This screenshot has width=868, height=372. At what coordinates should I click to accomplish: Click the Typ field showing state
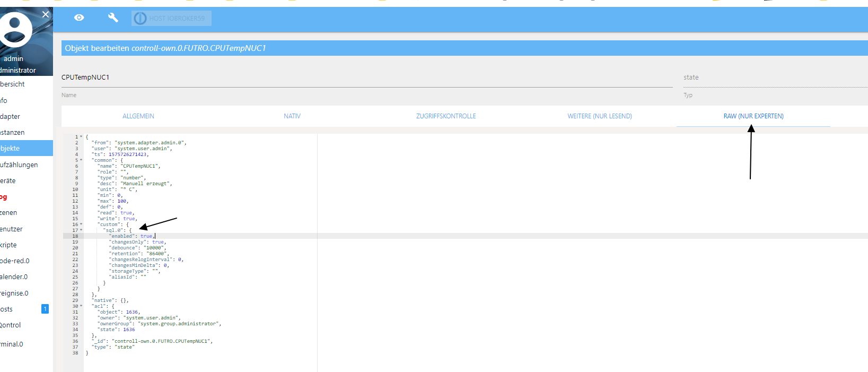pos(776,77)
